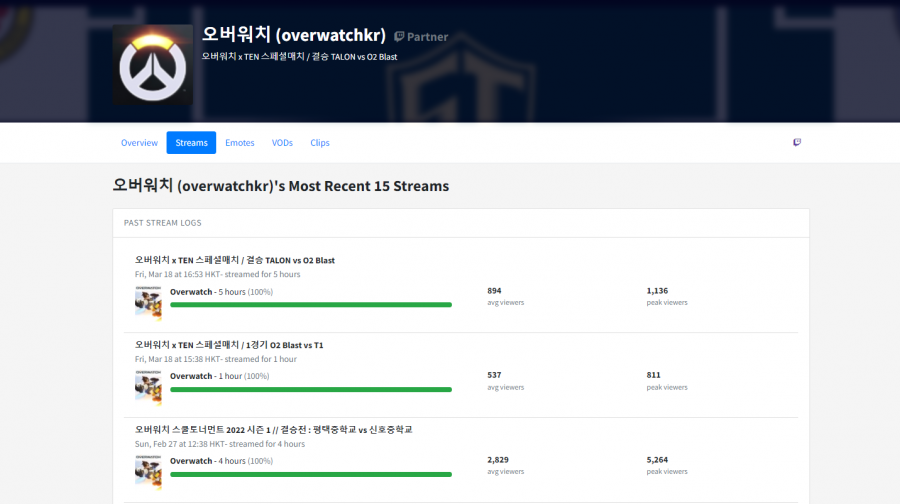Click the green progress bar for 4 hours stream
Screen dimensions: 900x504
(x=311, y=474)
